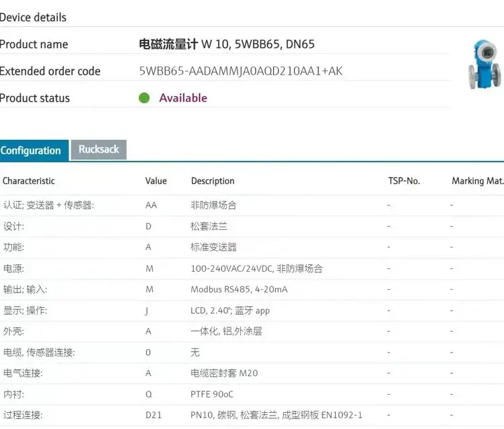Viewport: 504px width, 429px height.
Task: Click the product name W 10, 5WBB65, DN65
Action: 226,44
